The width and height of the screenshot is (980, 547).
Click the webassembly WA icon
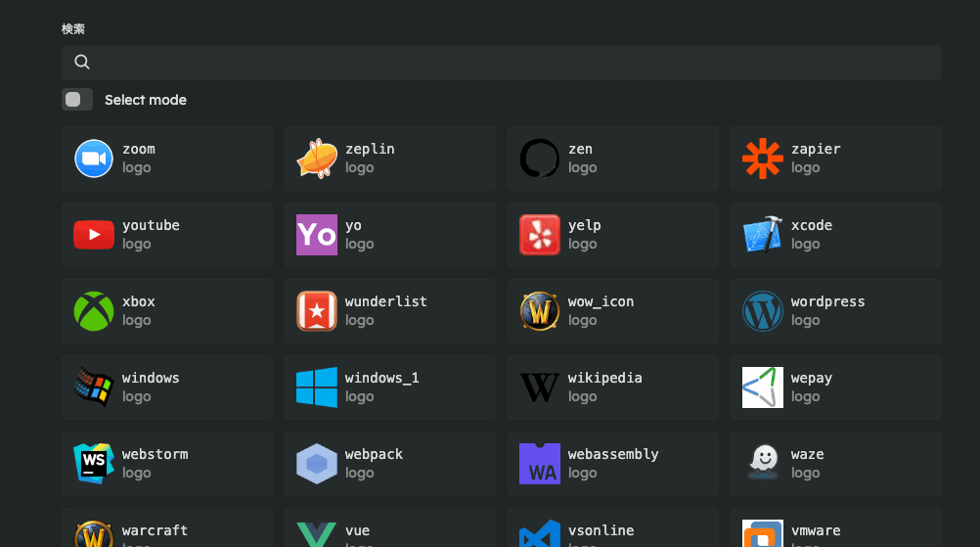539,464
